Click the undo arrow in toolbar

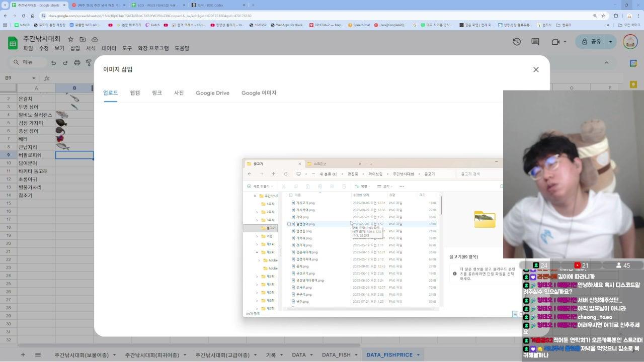tap(54, 63)
